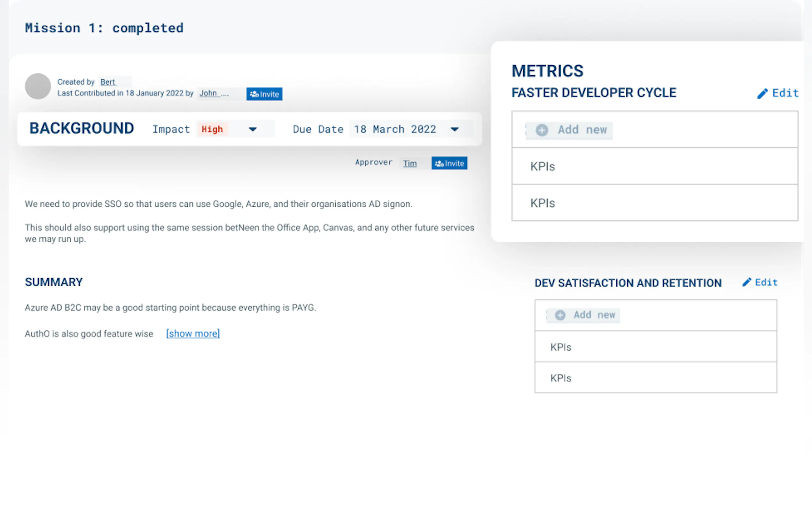Screen dimensions: 812x508
Task: Open approver Tim's profile link
Action: click(410, 163)
